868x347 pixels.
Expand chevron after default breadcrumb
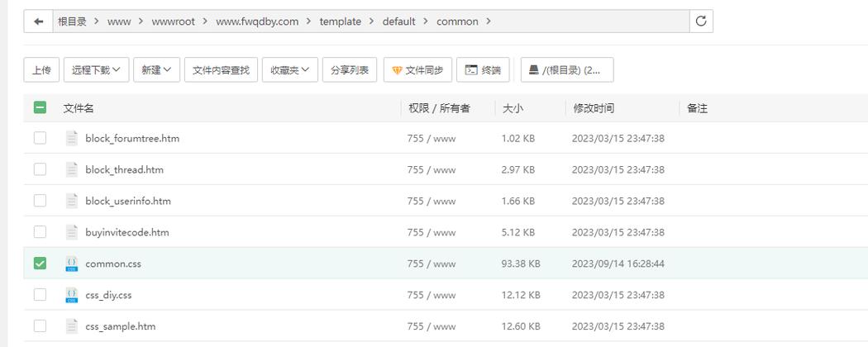[426, 21]
